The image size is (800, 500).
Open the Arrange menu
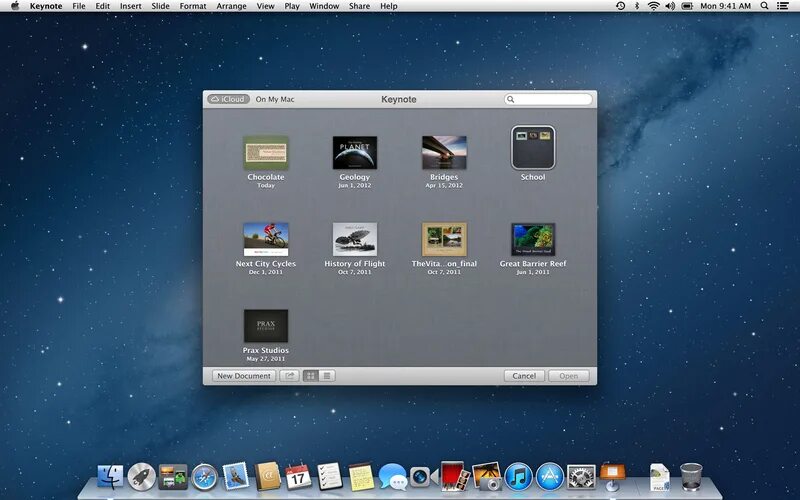click(x=231, y=6)
